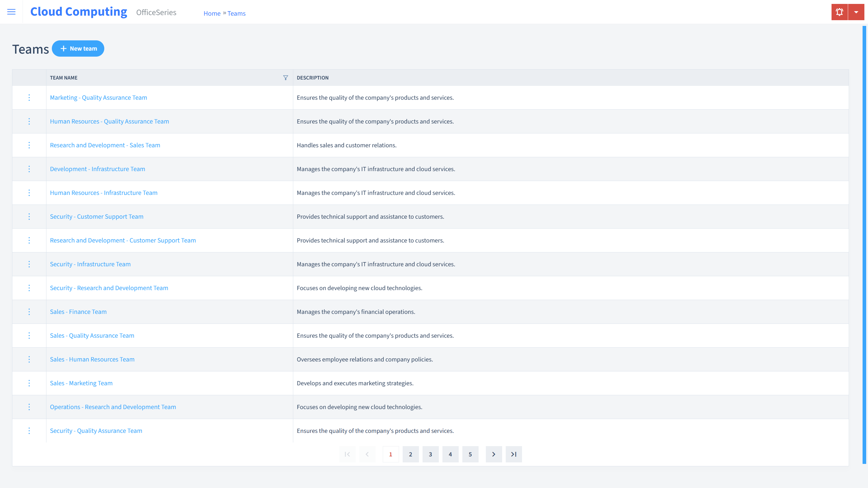Screen dimensions: 868x488
Task: Click the three-dot menu for Operations - Research and Development Team
Action: pyautogui.click(x=29, y=407)
